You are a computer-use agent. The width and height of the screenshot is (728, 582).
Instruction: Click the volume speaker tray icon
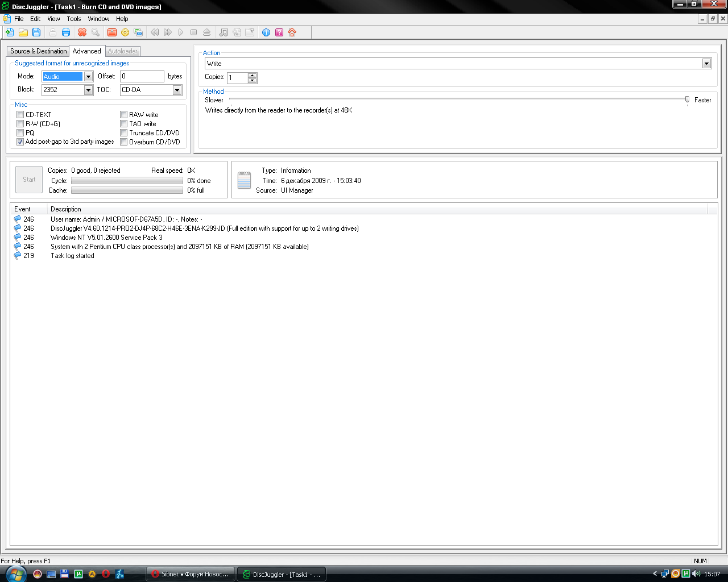pos(696,574)
